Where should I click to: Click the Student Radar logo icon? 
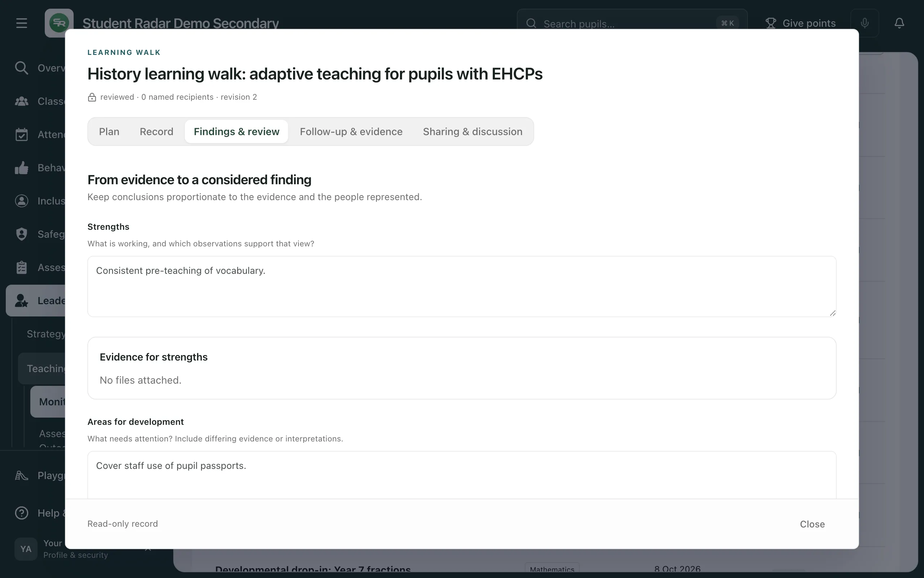click(59, 23)
